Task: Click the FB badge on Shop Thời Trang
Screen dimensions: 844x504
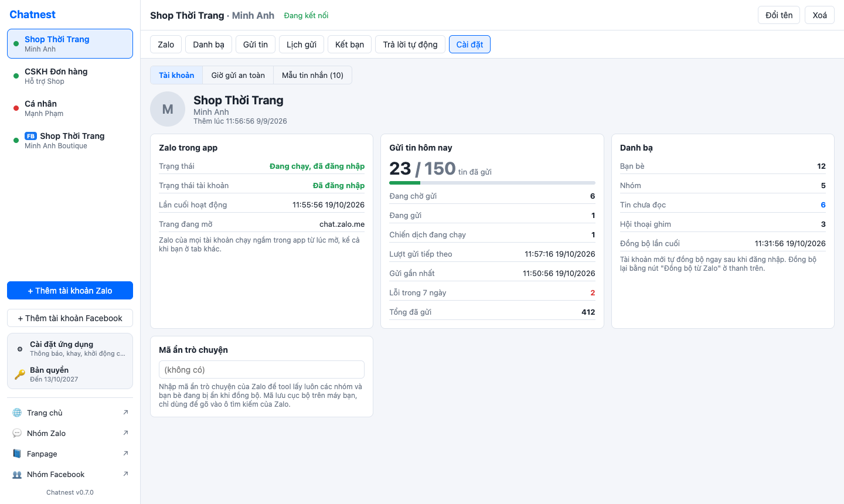Action: pos(30,136)
